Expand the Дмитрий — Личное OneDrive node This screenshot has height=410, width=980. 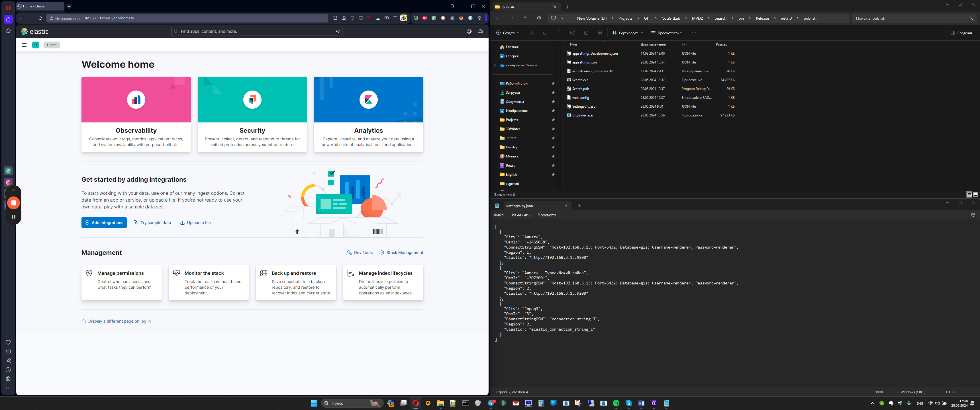(495, 65)
